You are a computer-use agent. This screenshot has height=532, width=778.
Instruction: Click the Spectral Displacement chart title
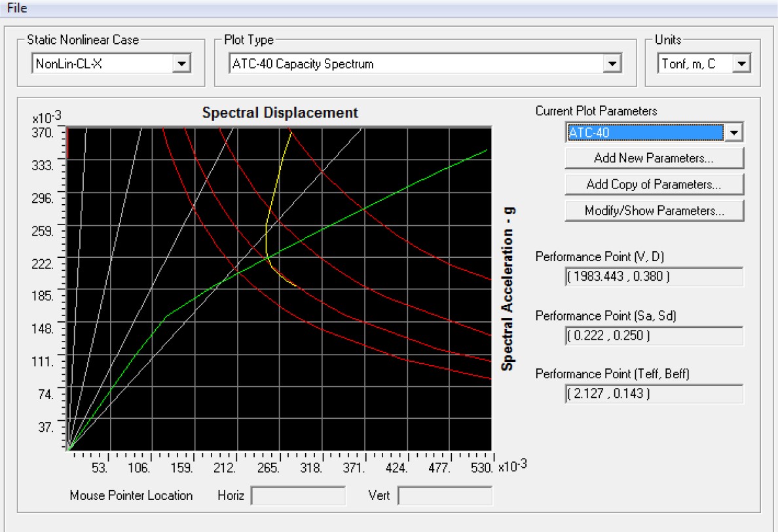(280, 113)
